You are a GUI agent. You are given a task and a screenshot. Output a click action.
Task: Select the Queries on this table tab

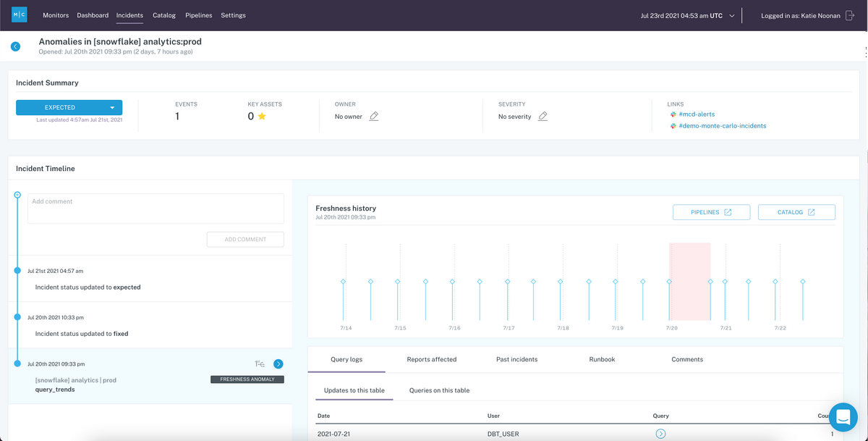coord(439,390)
